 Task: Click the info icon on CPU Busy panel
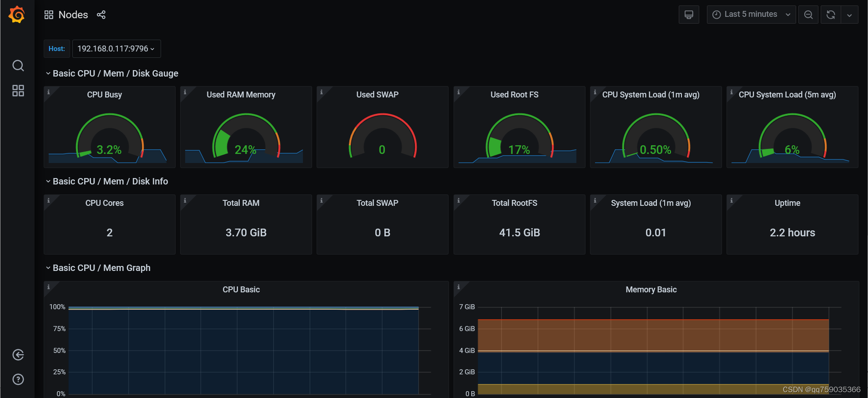click(49, 92)
